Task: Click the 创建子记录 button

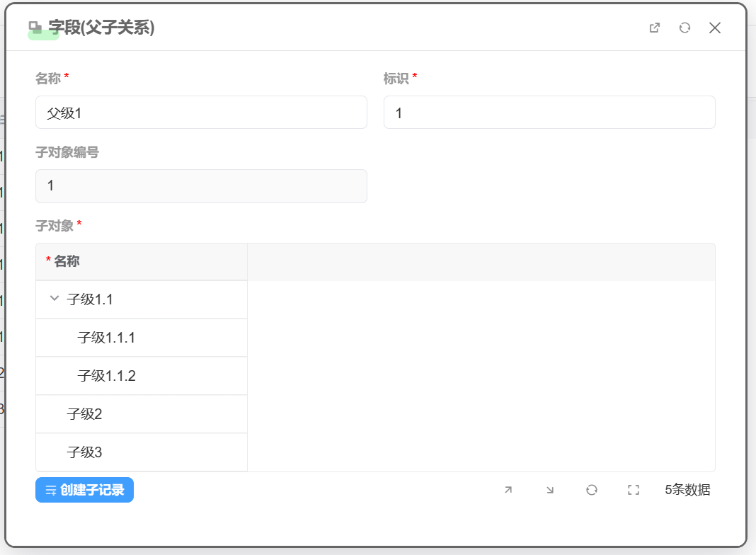Action: coord(84,490)
